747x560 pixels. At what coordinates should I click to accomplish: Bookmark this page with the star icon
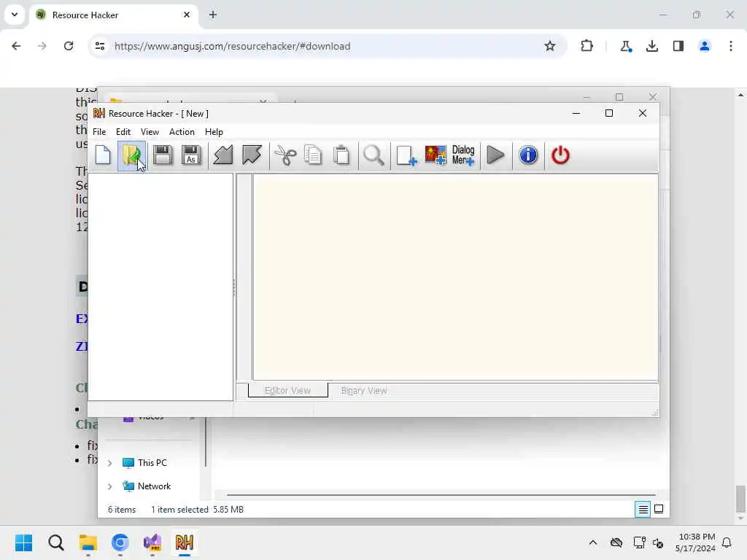point(550,46)
